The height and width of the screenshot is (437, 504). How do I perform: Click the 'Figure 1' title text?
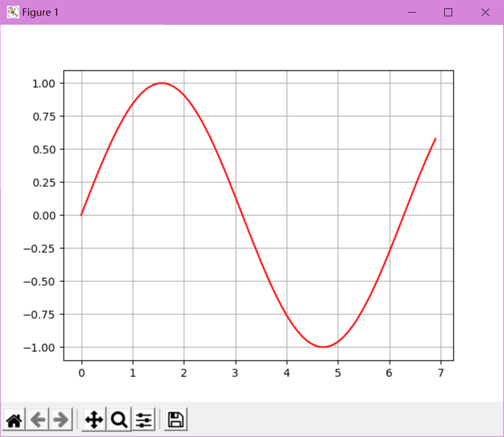40,12
